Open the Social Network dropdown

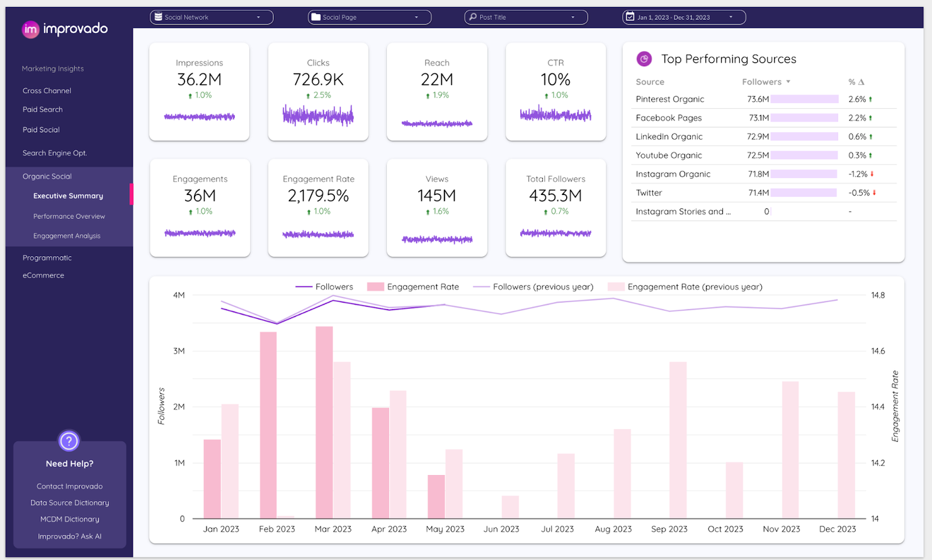(x=257, y=17)
